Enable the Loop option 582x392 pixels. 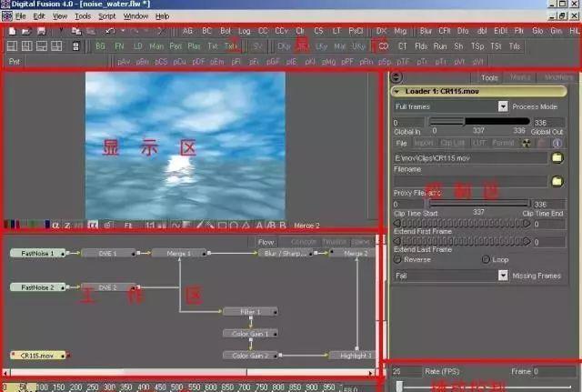pos(487,259)
